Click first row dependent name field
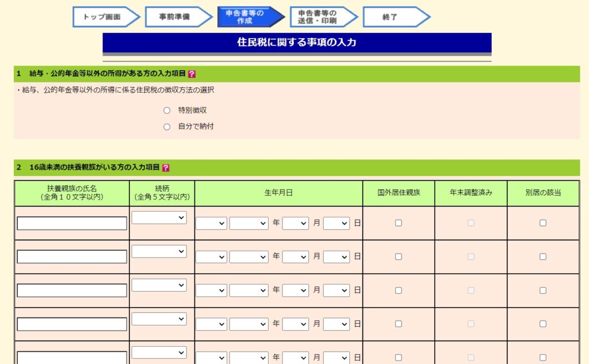The image size is (589, 364). (x=72, y=223)
